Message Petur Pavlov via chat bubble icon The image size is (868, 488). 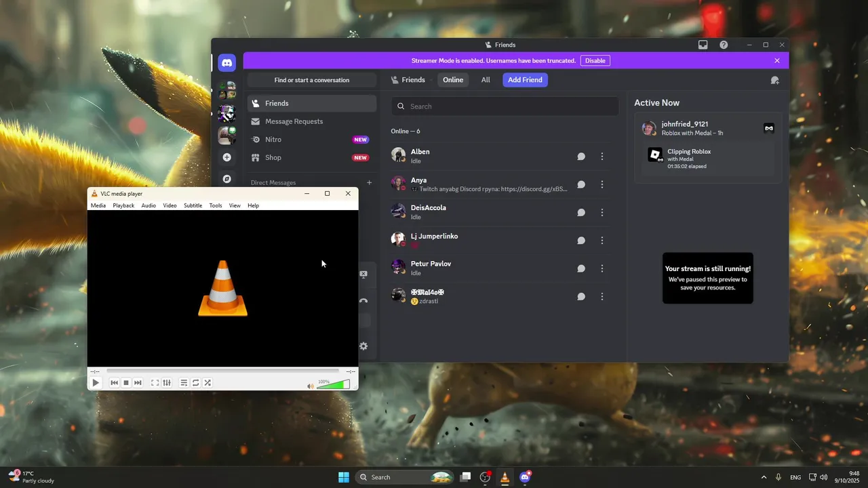[581, 268]
